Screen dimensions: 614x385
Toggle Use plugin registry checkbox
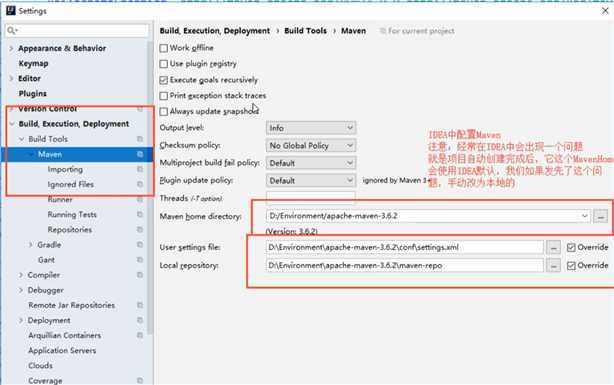click(164, 63)
